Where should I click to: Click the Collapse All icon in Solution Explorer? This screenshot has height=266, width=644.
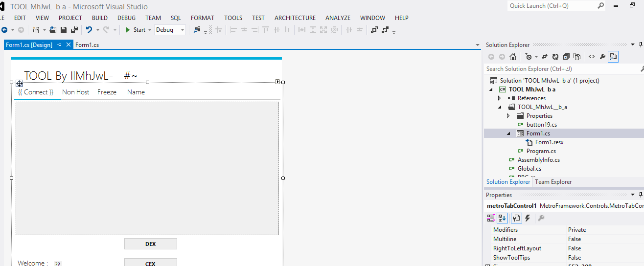coord(566,57)
